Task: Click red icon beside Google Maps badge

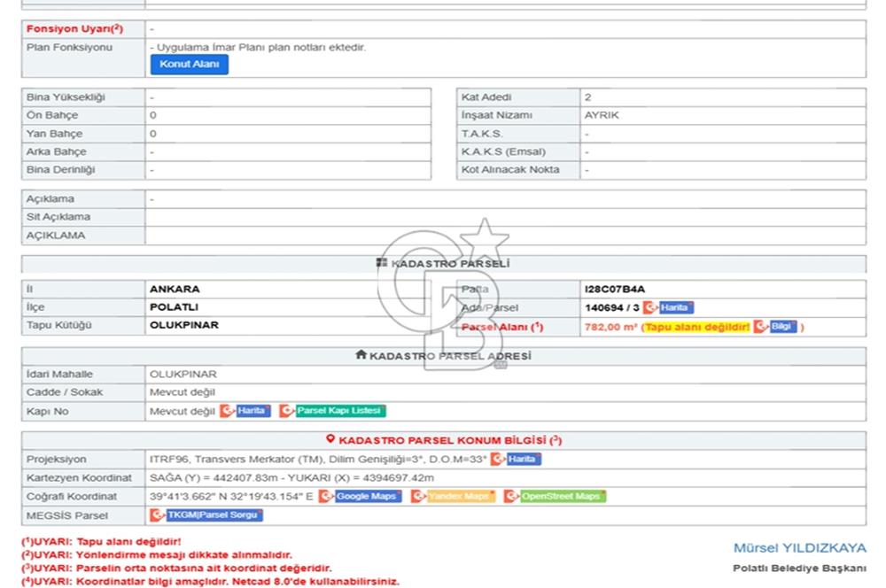Action: pos(326,497)
